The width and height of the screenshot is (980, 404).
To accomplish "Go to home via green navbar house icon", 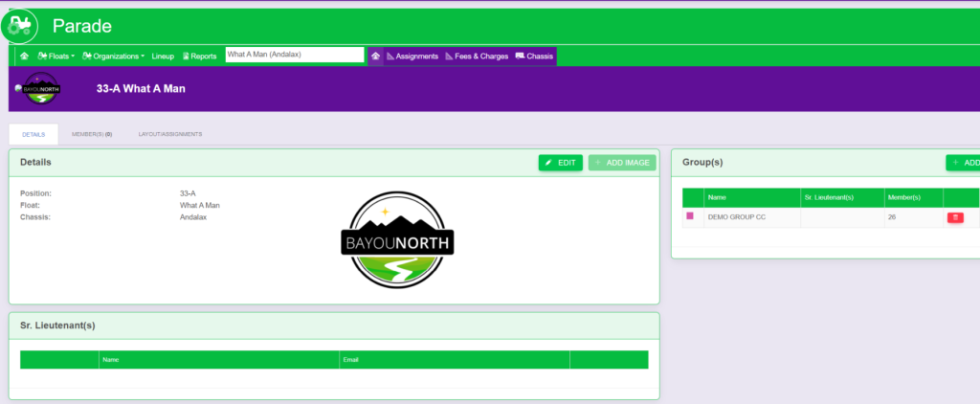I will (x=24, y=56).
